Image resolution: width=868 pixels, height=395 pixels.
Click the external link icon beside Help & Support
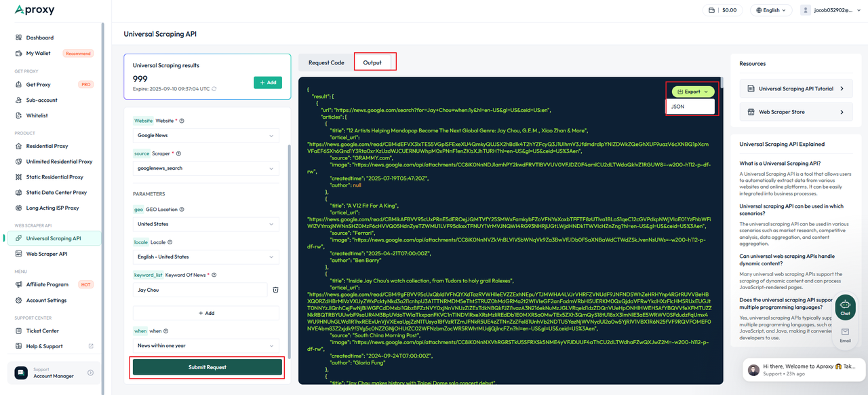[x=91, y=346]
